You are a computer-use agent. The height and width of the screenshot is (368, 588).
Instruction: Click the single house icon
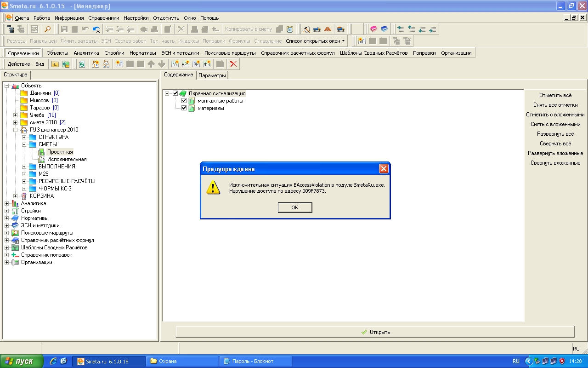click(96, 64)
